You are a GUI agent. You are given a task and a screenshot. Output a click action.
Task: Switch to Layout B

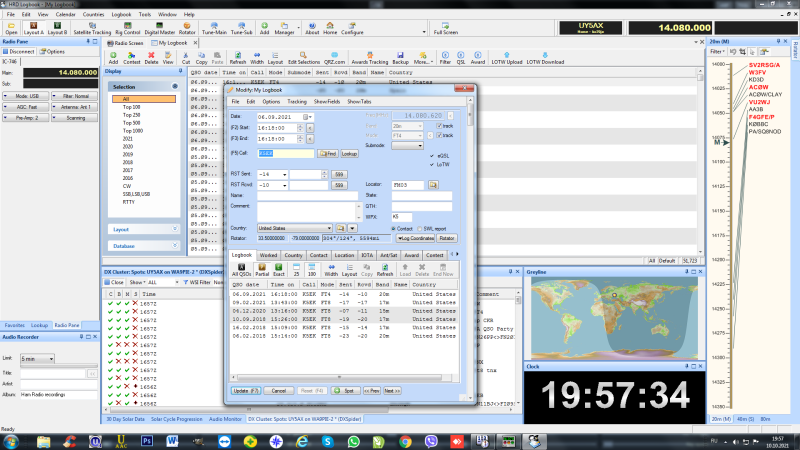pos(57,28)
